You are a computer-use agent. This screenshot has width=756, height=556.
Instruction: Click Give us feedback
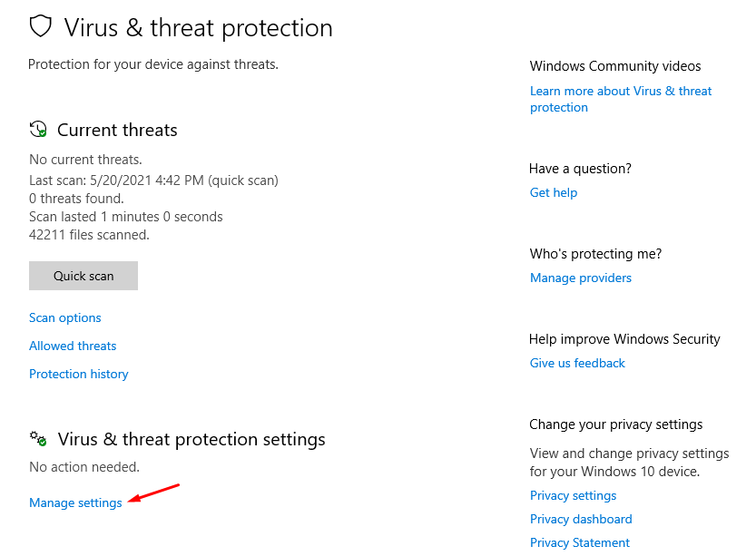[x=577, y=363]
